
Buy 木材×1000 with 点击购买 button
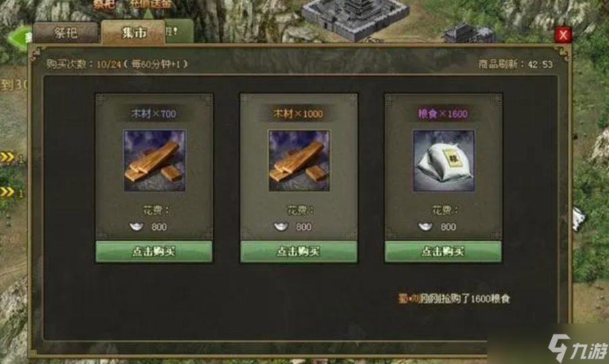[298, 251]
